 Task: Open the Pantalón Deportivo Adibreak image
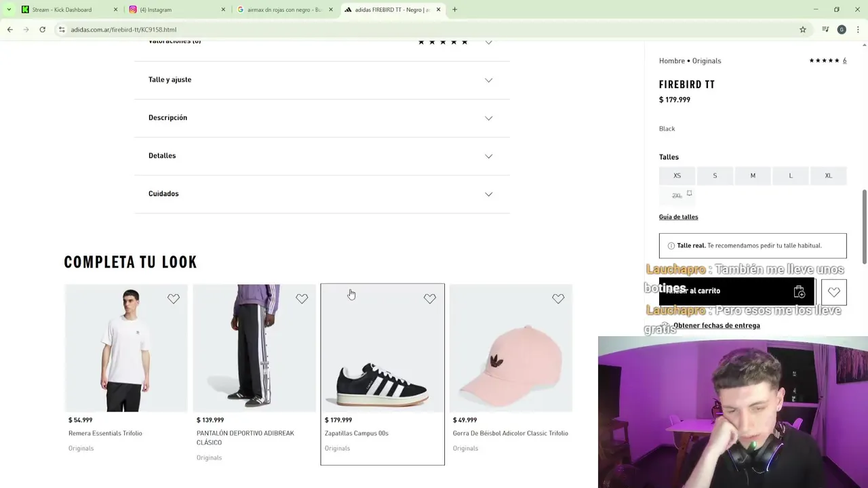(x=254, y=348)
